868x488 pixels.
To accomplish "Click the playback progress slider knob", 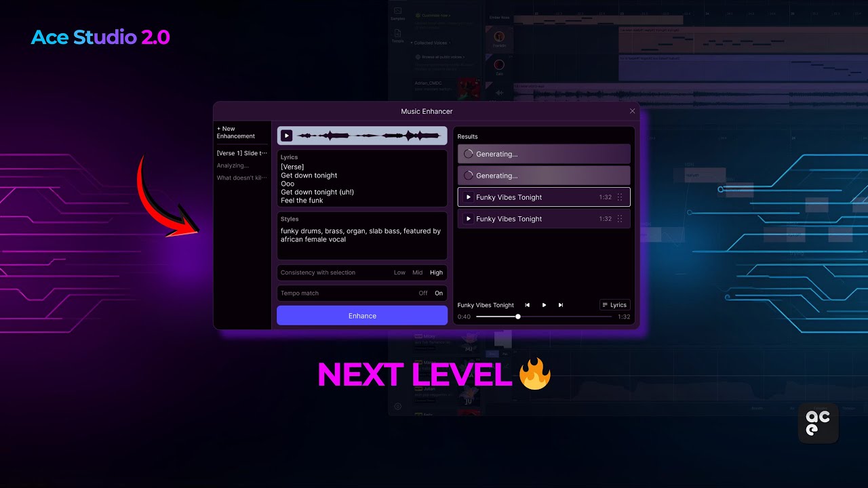I will coord(518,317).
